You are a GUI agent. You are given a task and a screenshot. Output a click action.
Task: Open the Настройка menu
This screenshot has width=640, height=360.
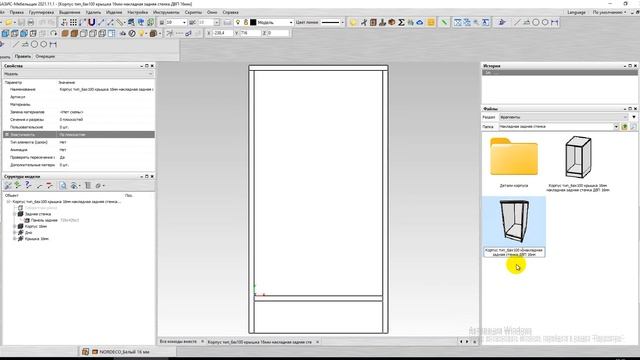pyautogui.click(x=138, y=12)
